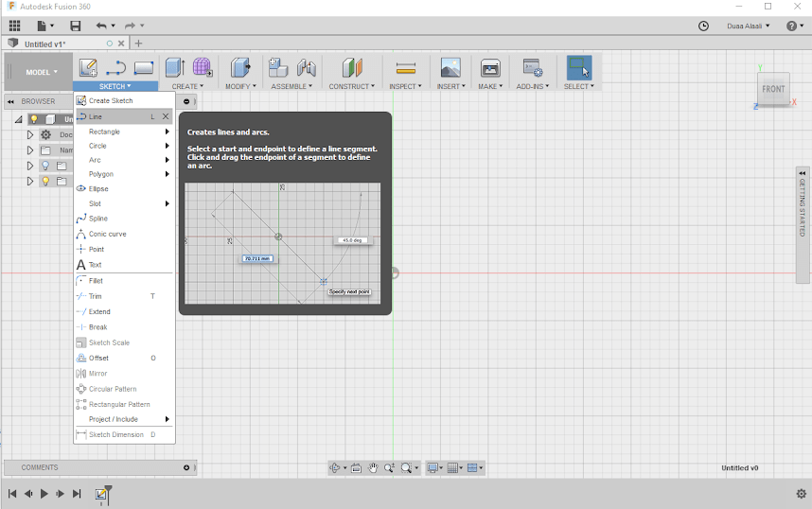Choose Conic curve menu entry

(124, 234)
